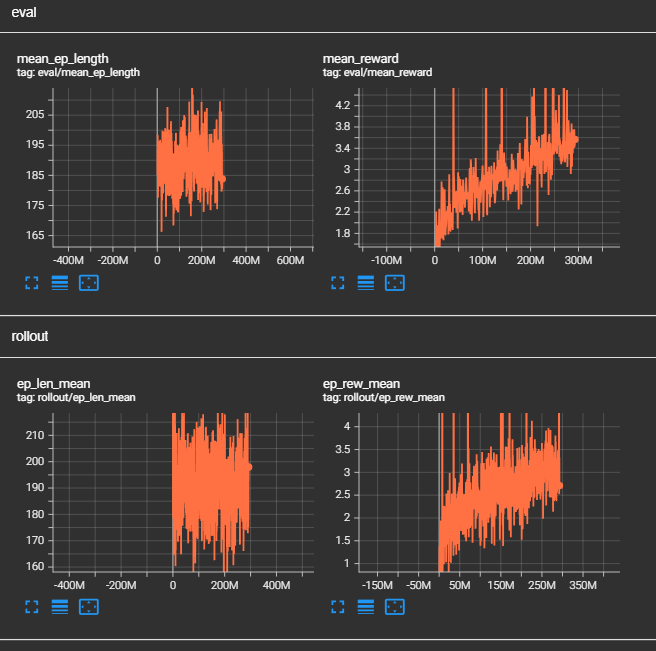Expand the mean_ep_length chart to full size

31,282
